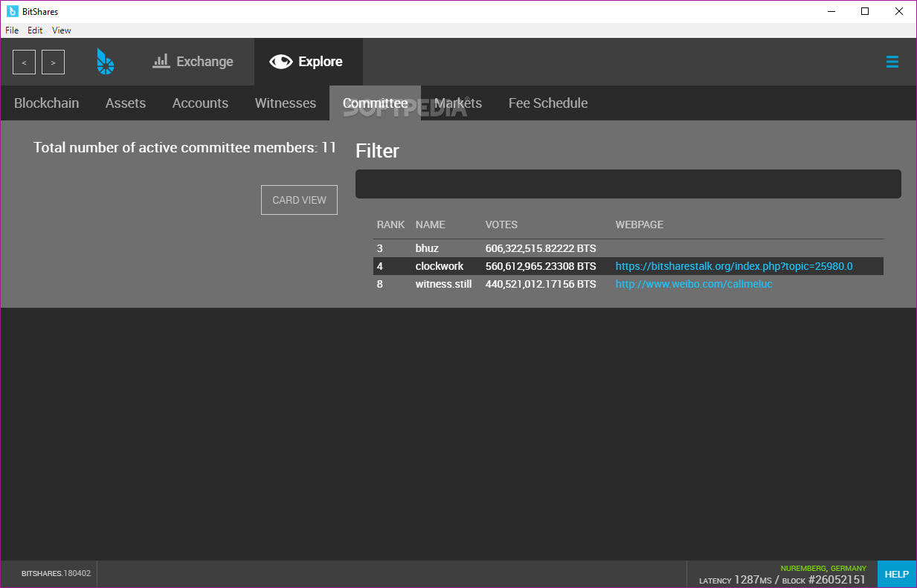Open the Exchange section
This screenshot has width=917, height=588.
[193, 62]
